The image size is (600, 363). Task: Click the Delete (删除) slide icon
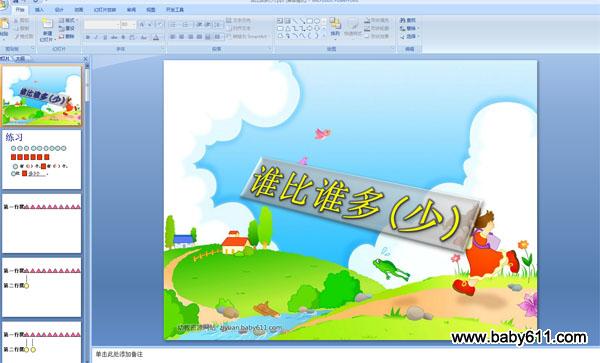pos(61,36)
